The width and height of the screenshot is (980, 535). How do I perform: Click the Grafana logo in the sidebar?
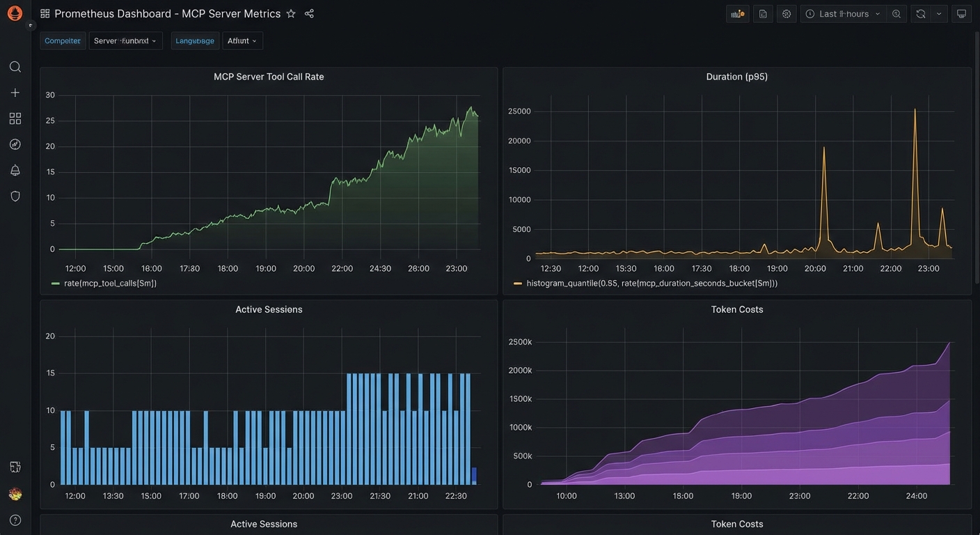15,13
